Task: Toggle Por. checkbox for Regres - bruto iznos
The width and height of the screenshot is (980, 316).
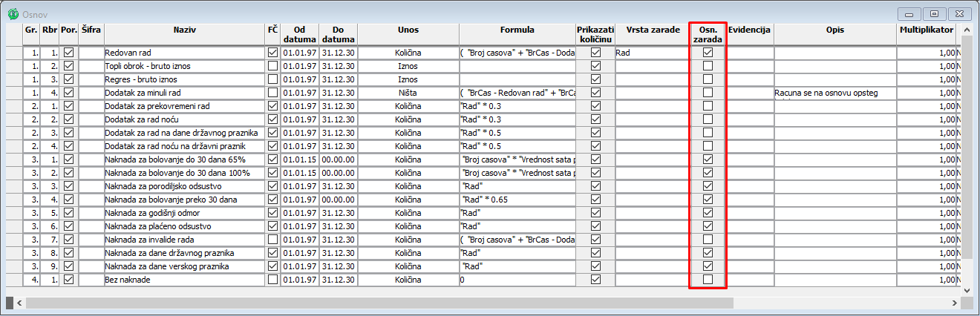Action: click(69, 79)
